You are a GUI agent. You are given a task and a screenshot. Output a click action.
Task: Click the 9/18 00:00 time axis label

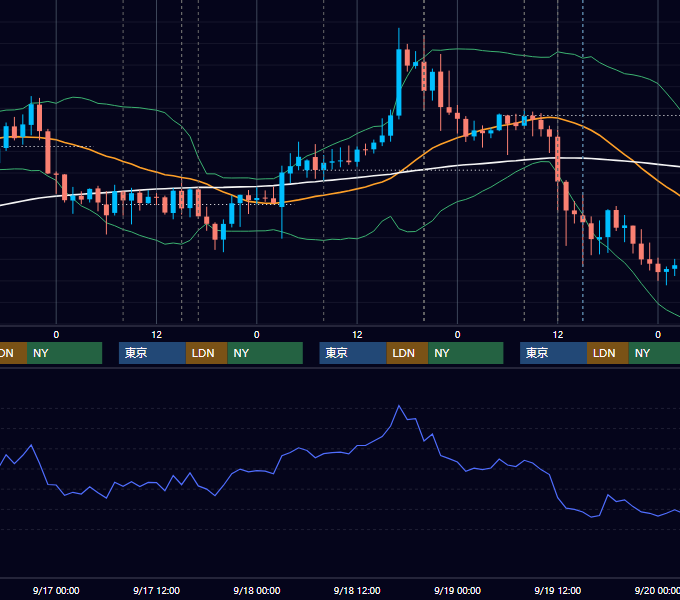(257, 590)
